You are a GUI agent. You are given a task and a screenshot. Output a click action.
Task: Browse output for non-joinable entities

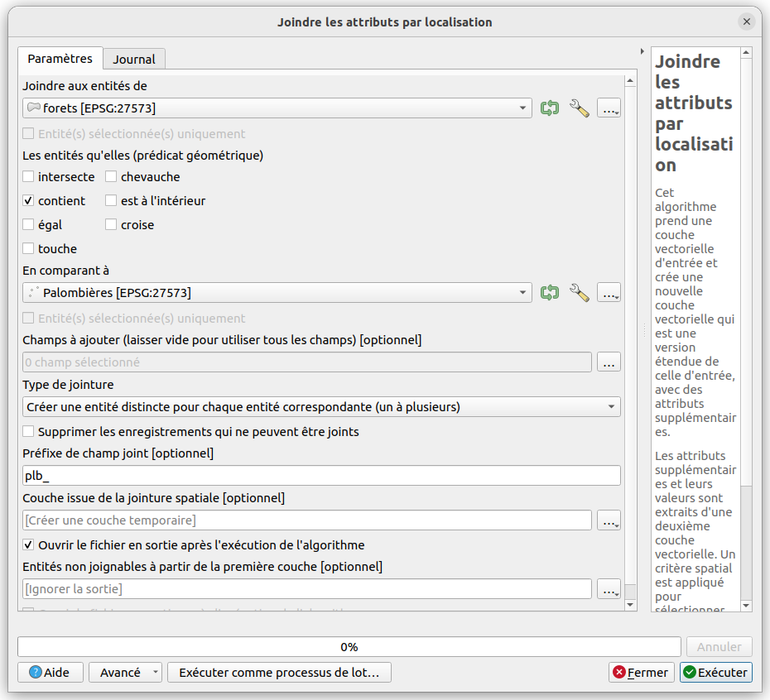click(x=609, y=589)
